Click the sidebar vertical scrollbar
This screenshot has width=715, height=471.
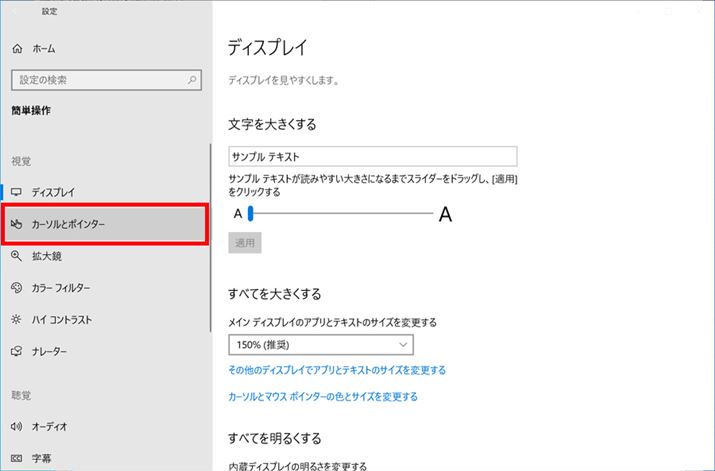[210, 237]
